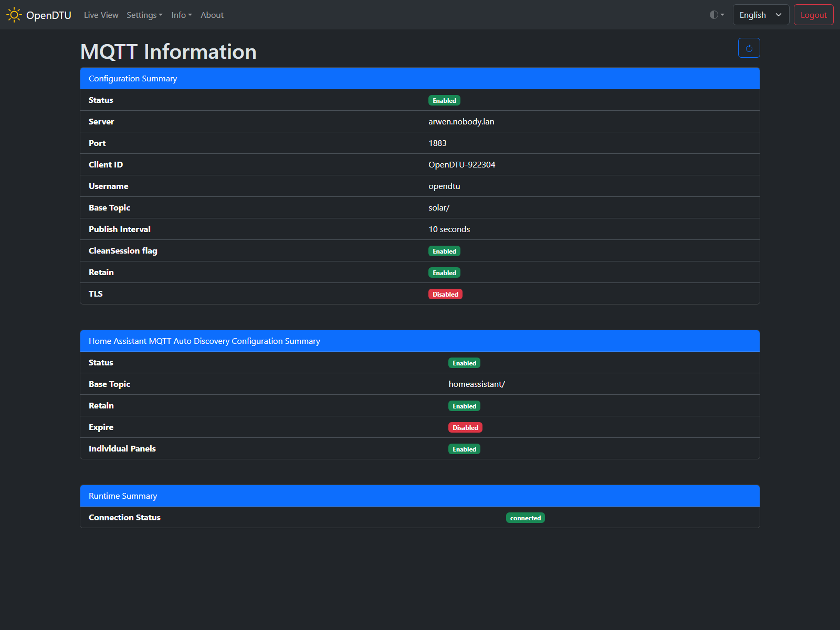This screenshot has width=840, height=630.
Task: Click the OpenDTU brand name
Action: pos(49,15)
